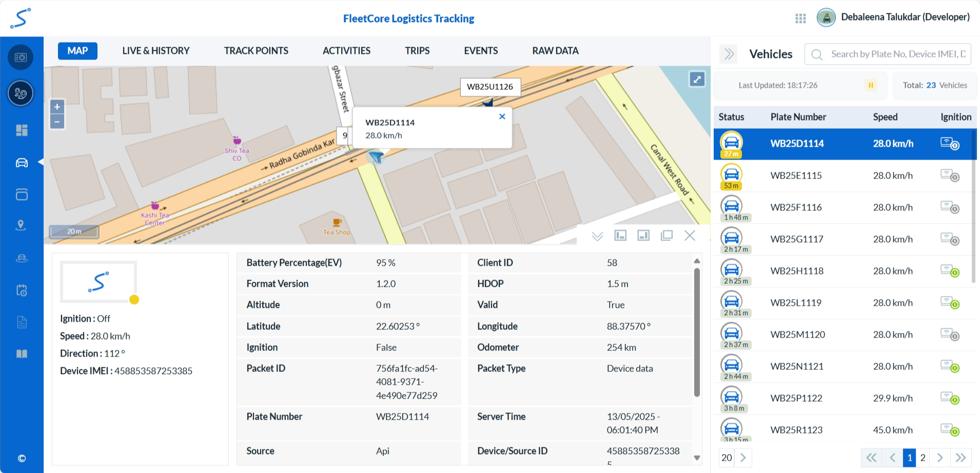Open the vehicles car icon in sidebar
Screen dimensions: 980x473
[x=22, y=163]
